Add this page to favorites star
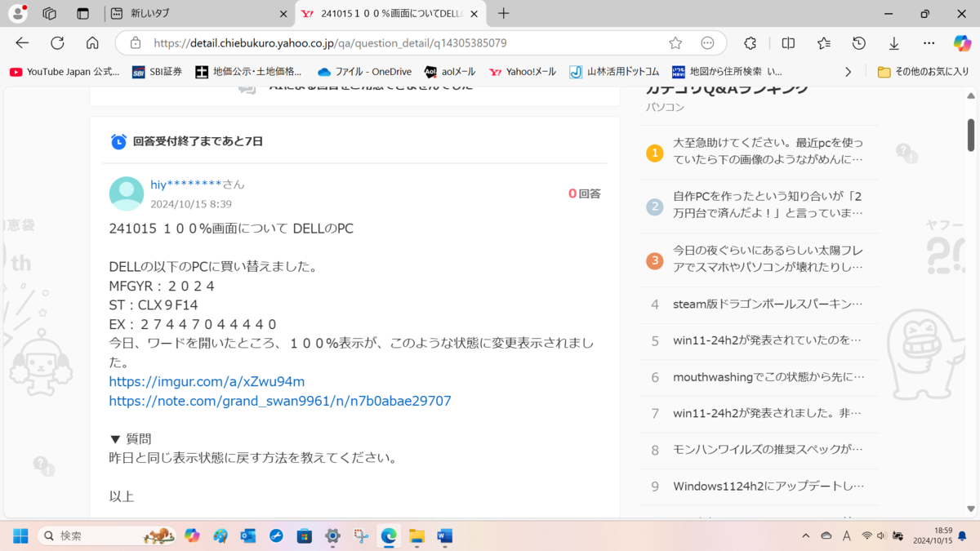The height and width of the screenshot is (551, 980). [675, 43]
